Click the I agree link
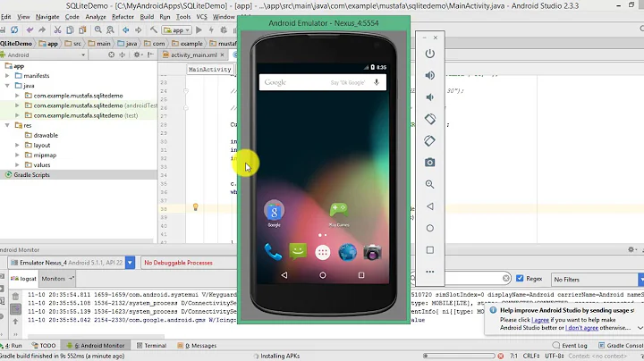 [x=540, y=320]
